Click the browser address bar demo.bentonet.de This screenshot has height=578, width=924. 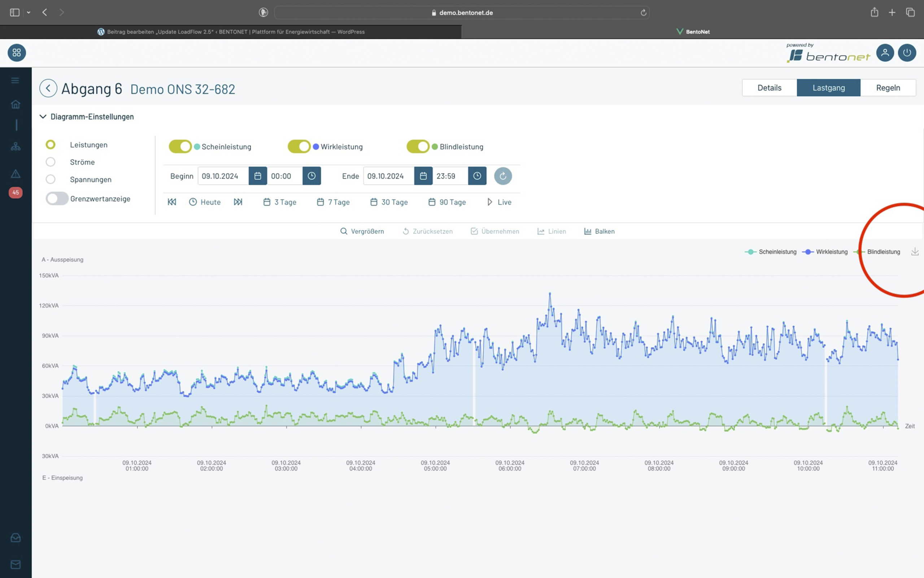click(462, 13)
